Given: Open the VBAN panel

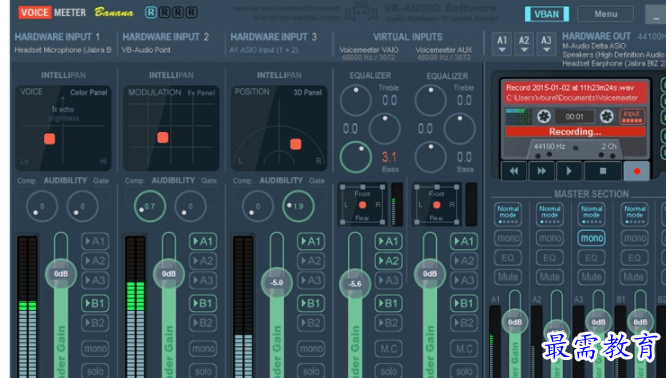Looking at the screenshot, I should coord(547,14).
